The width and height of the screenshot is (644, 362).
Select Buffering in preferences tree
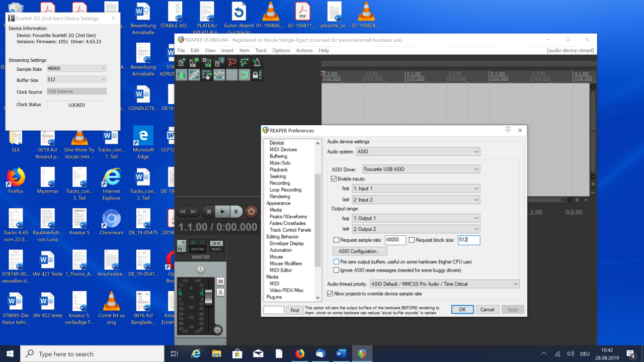tap(278, 156)
